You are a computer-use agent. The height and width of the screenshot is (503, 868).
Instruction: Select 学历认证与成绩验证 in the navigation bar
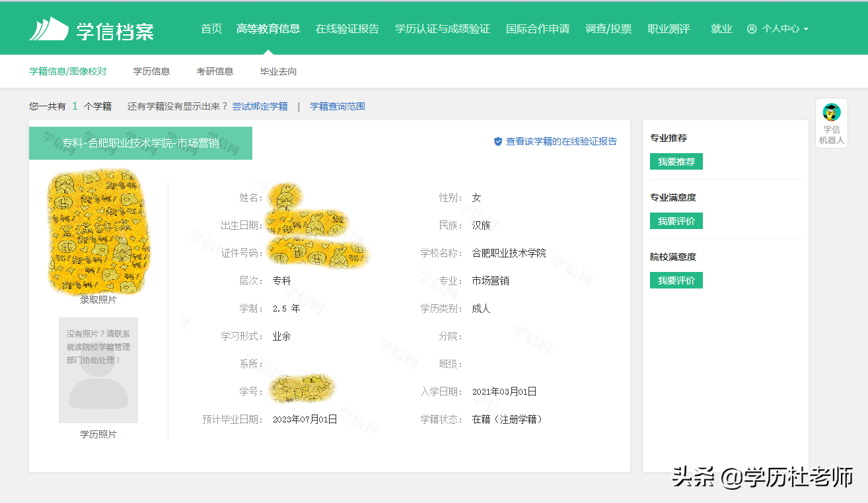(443, 28)
